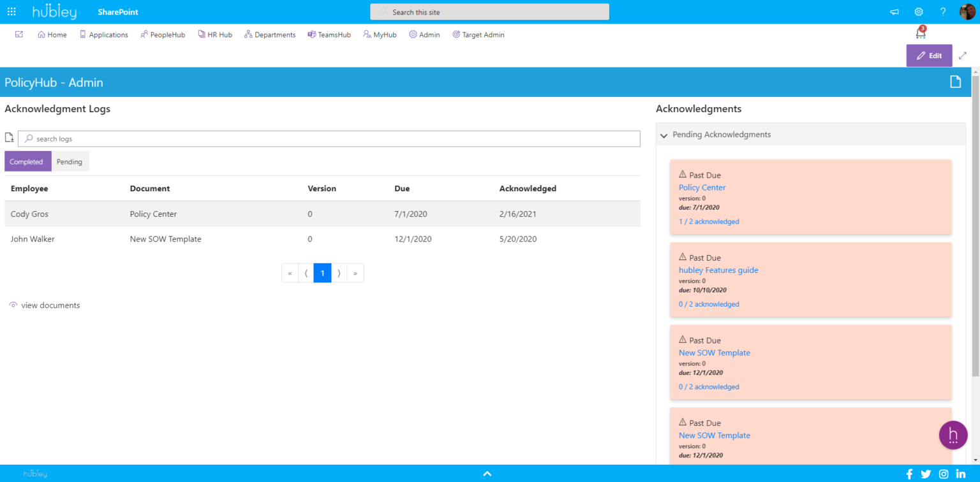The height and width of the screenshot is (482, 980).
Task: Open the Microsoft app launcher waffle
Action: (x=11, y=11)
